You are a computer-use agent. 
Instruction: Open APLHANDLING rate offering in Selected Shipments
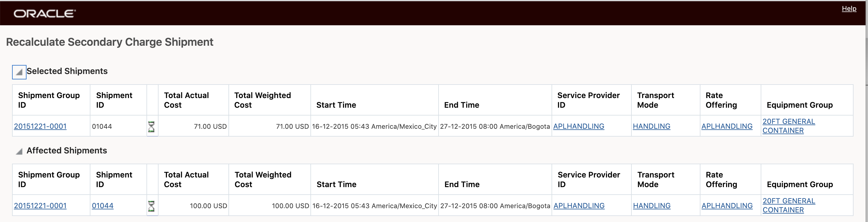click(727, 126)
